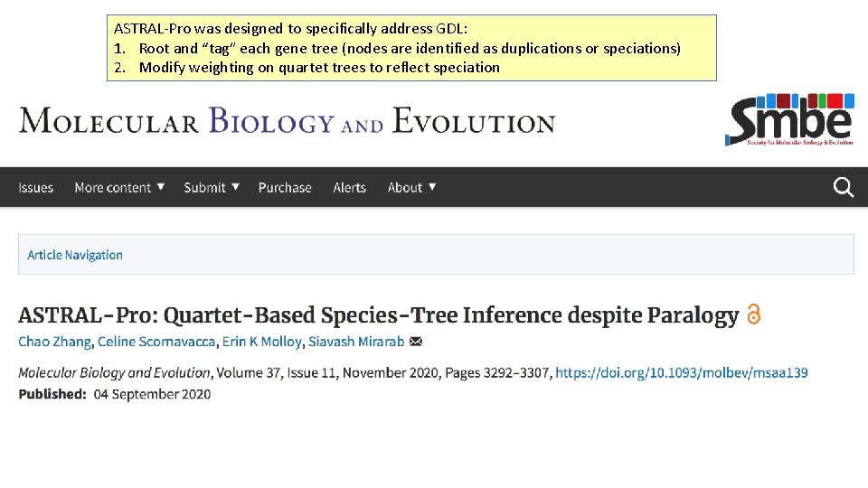Expand the More content dropdown
This screenshot has width=868, height=488.
[119, 187]
